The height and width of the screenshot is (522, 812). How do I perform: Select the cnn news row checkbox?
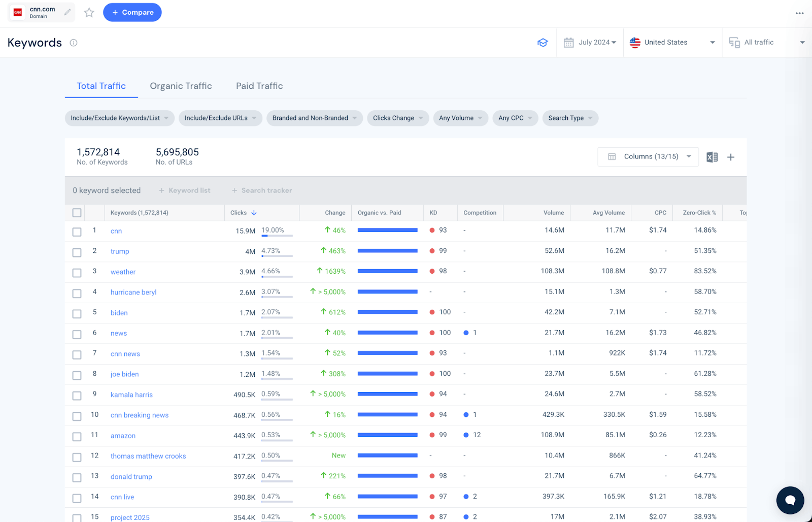click(77, 355)
